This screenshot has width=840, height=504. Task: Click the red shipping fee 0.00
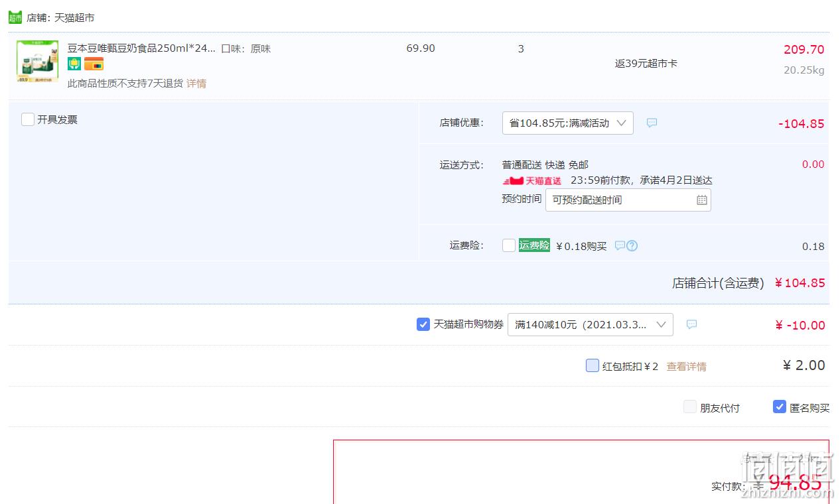(813, 164)
